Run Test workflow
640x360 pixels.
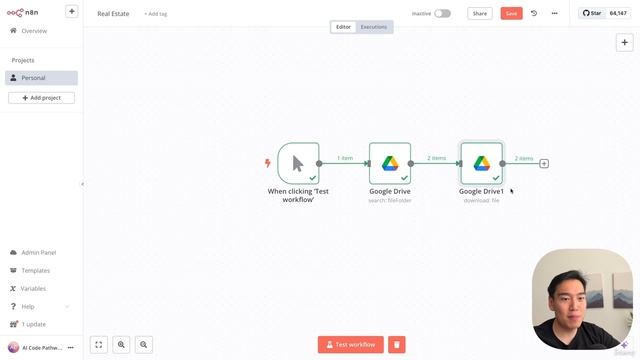(351, 345)
